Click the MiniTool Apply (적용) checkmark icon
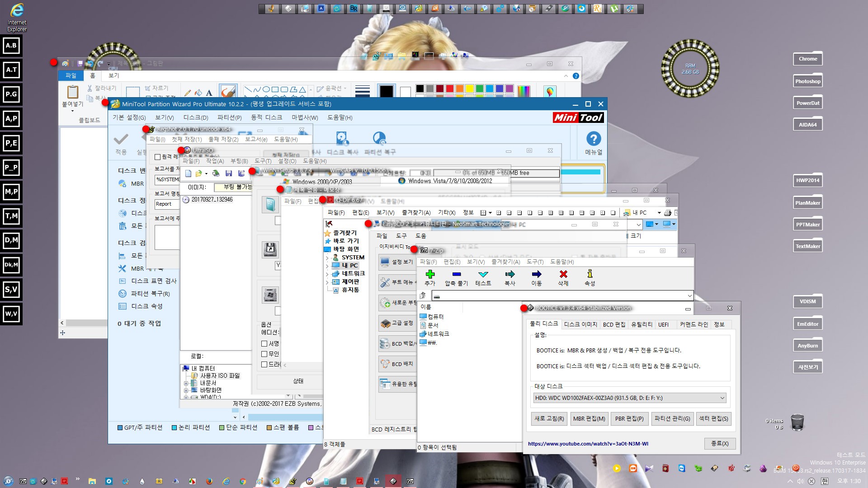This screenshot has width=868, height=488. pos(121,139)
